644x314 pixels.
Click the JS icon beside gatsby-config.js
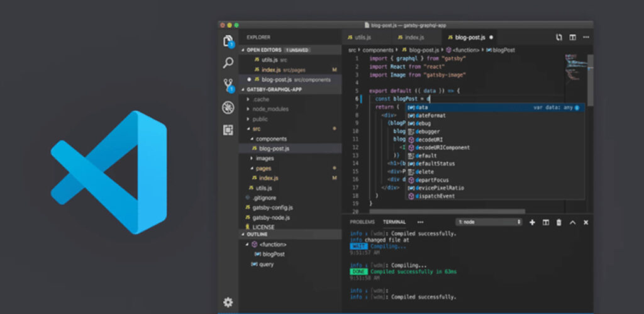coord(248,208)
